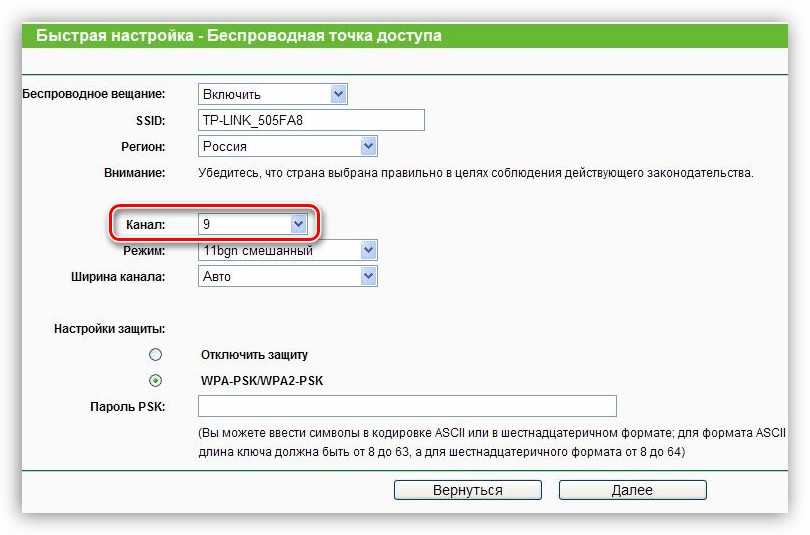The image size is (810, 535).
Task: Expand the Регион dropdown showing Россия
Action: point(287,146)
